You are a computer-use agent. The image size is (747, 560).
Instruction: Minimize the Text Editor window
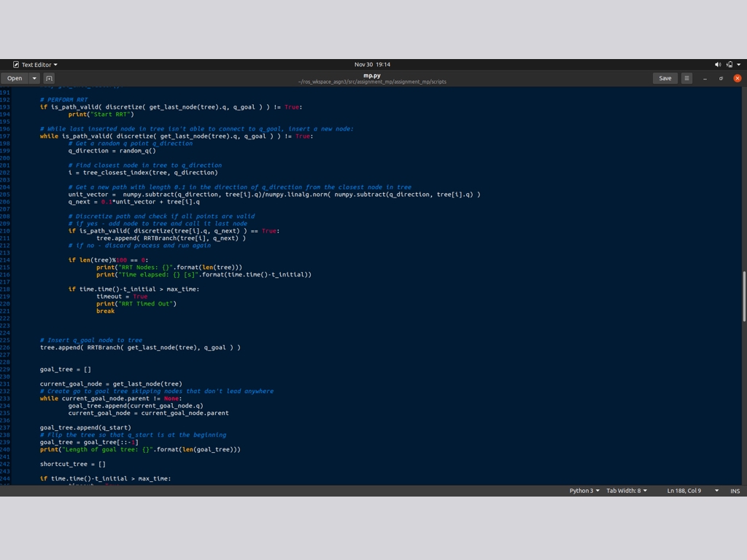click(705, 78)
